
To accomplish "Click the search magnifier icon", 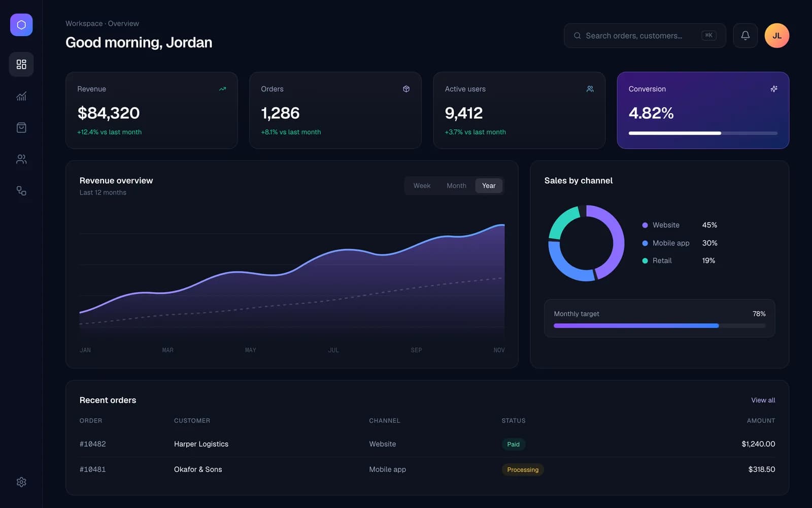I will tap(577, 36).
